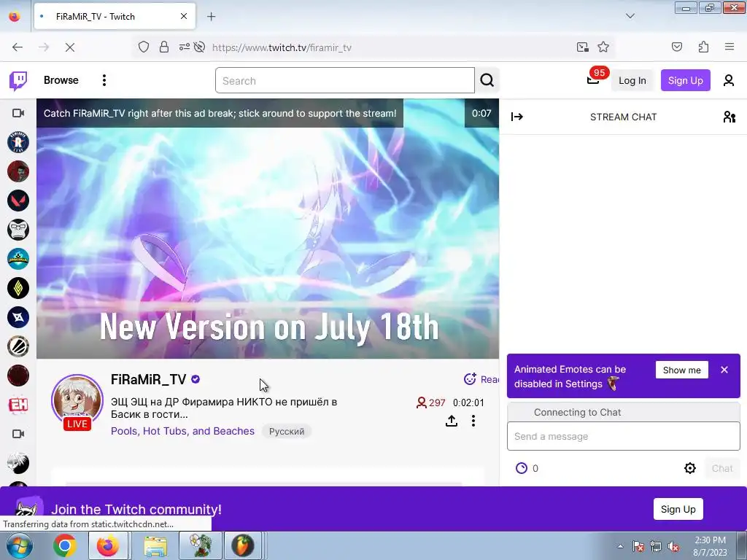The image size is (747, 560).
Task: Click the For You camera icon in sidebar
Action: point(18,113)
